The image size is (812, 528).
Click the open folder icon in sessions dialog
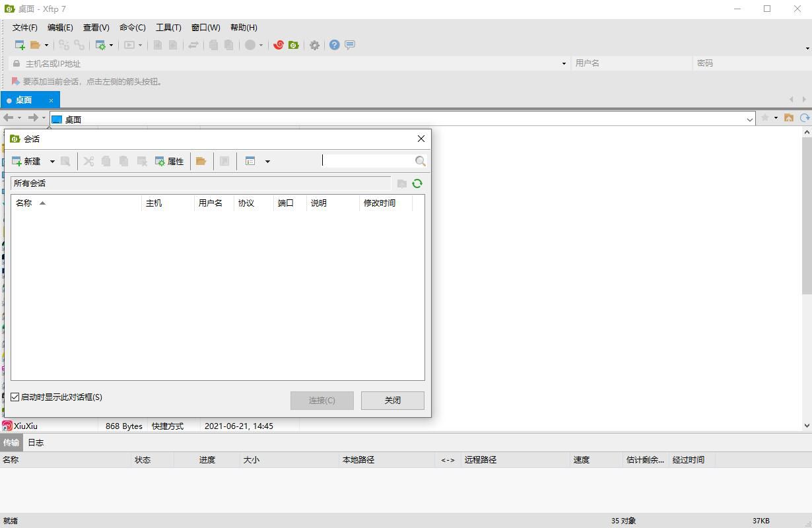pos(201,161)
